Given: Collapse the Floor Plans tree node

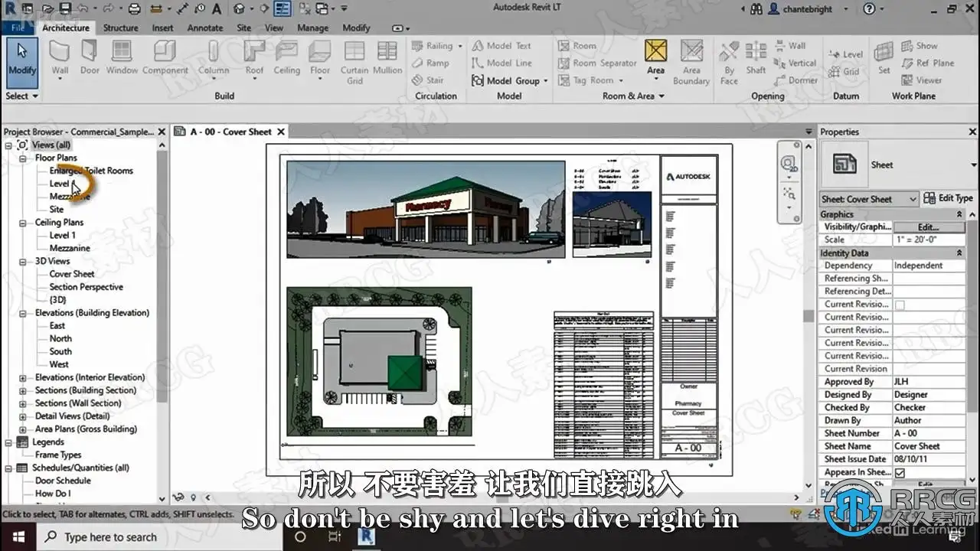Looking at the screenshot, I should click(x=24, y=158).
